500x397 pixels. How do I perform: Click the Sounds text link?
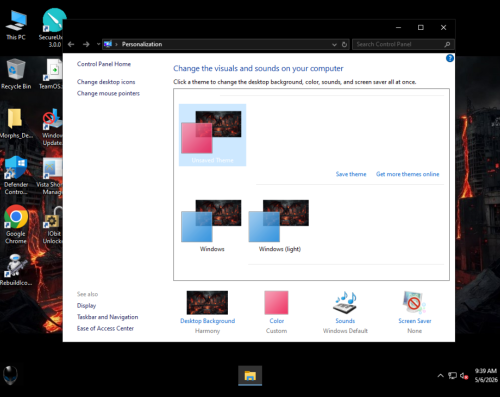pos(345,321)
